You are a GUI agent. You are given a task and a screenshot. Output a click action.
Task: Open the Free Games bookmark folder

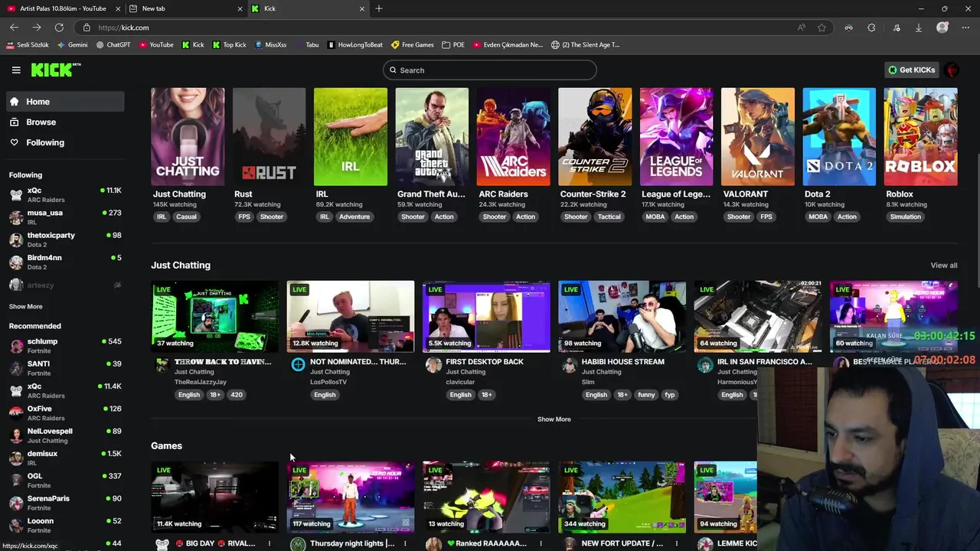tap(413, 44)
